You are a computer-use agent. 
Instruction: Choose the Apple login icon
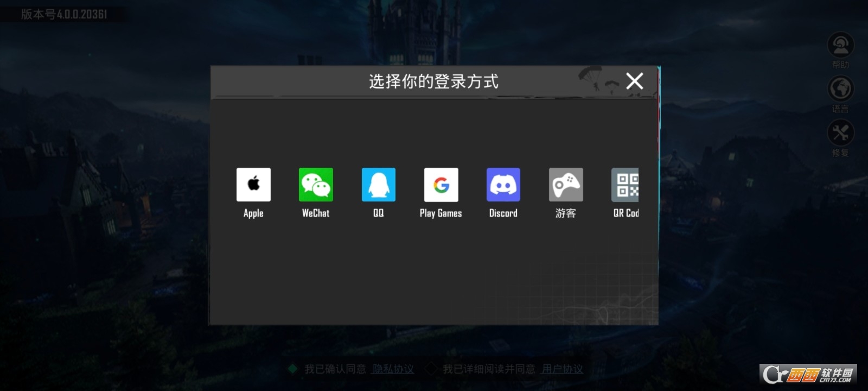253,185
